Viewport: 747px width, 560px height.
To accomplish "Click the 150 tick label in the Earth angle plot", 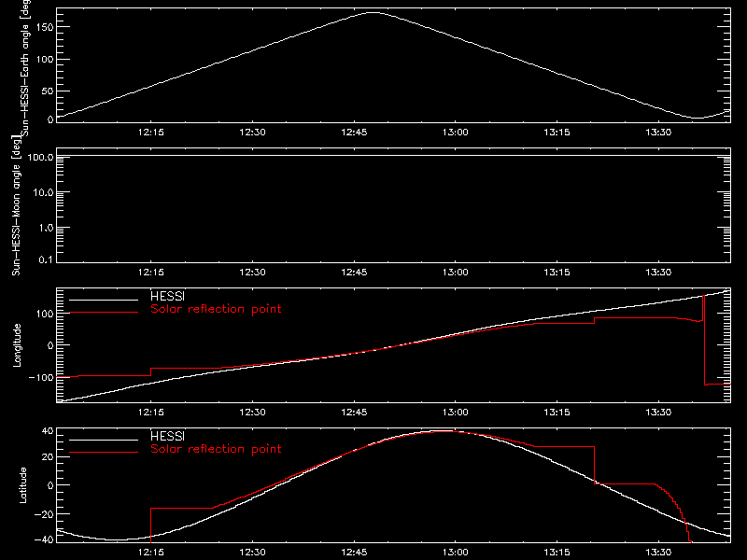I will point(45,28).
